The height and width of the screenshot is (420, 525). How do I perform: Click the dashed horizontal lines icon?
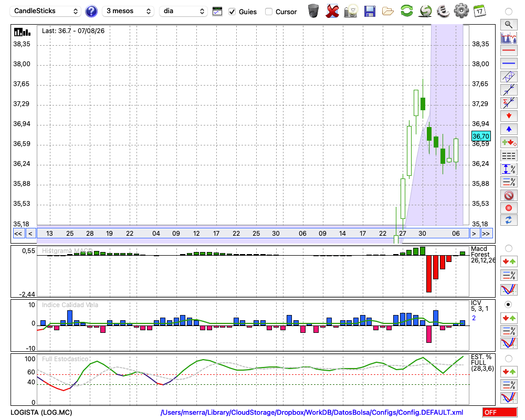point(509,156)
